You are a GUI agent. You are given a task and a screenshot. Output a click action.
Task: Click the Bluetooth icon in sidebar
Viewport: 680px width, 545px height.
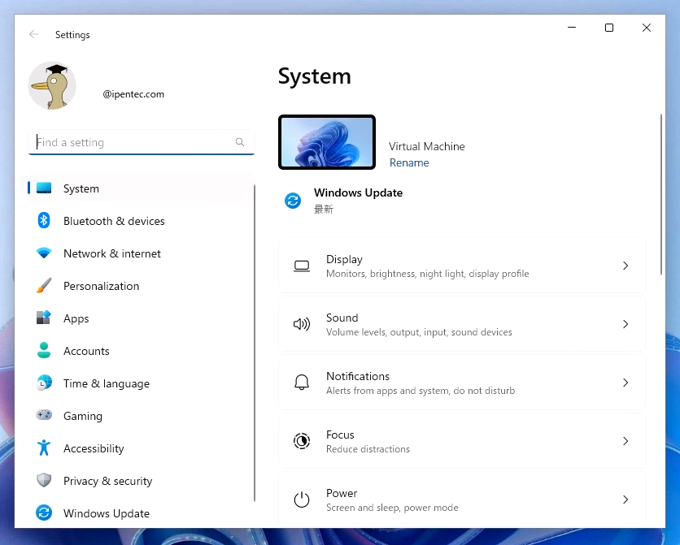coord(44,221)
